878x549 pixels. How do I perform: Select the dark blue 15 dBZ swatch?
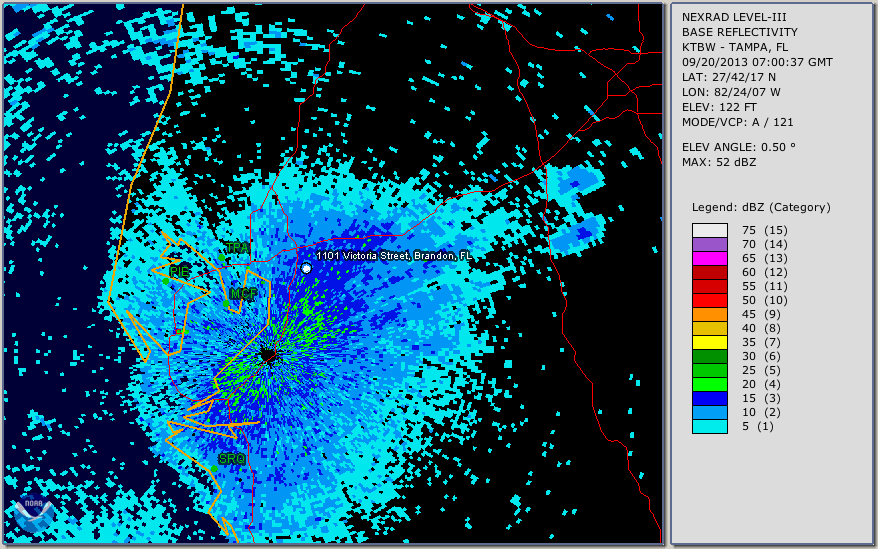710,399
